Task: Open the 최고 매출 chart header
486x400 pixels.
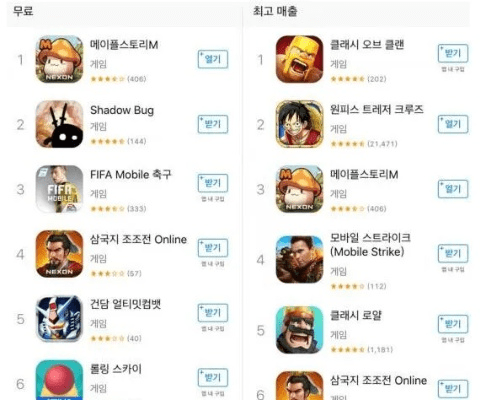Action: [275, 11]
